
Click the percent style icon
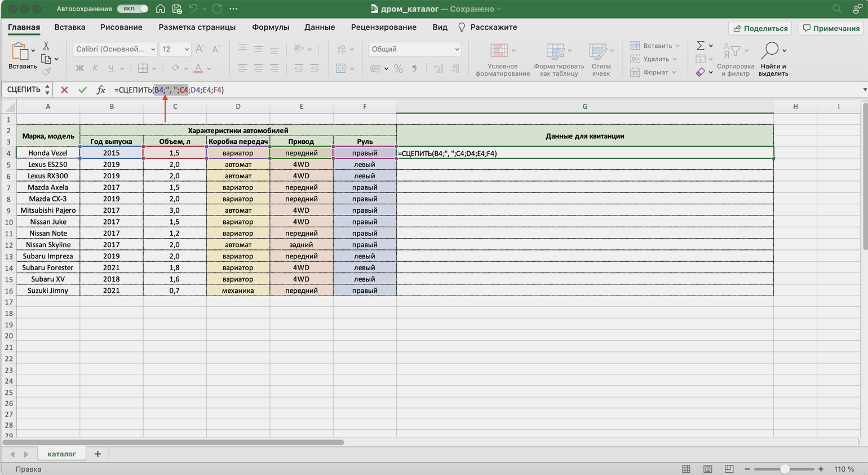pyautogui.click(x=398, y=69)
